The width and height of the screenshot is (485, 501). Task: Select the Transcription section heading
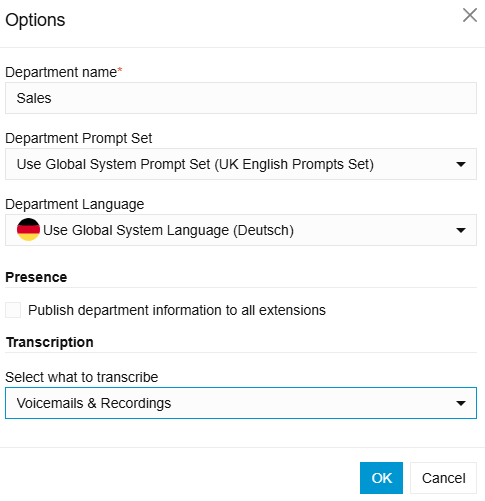[50, 342]
